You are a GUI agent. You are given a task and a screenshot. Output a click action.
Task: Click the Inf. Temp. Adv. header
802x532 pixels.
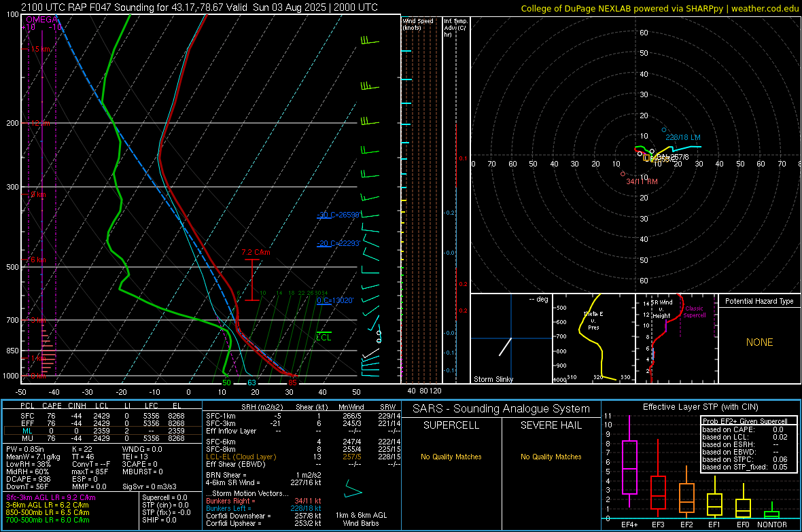(x=455, y=28)
